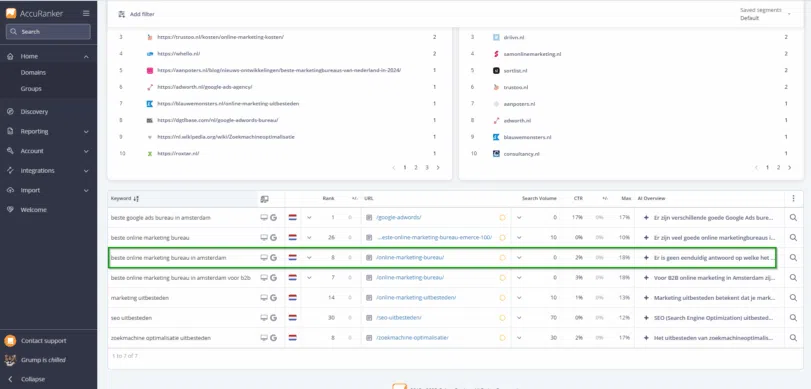
Task: Click the search-type column header icon
Action: [x=264, y=199]
